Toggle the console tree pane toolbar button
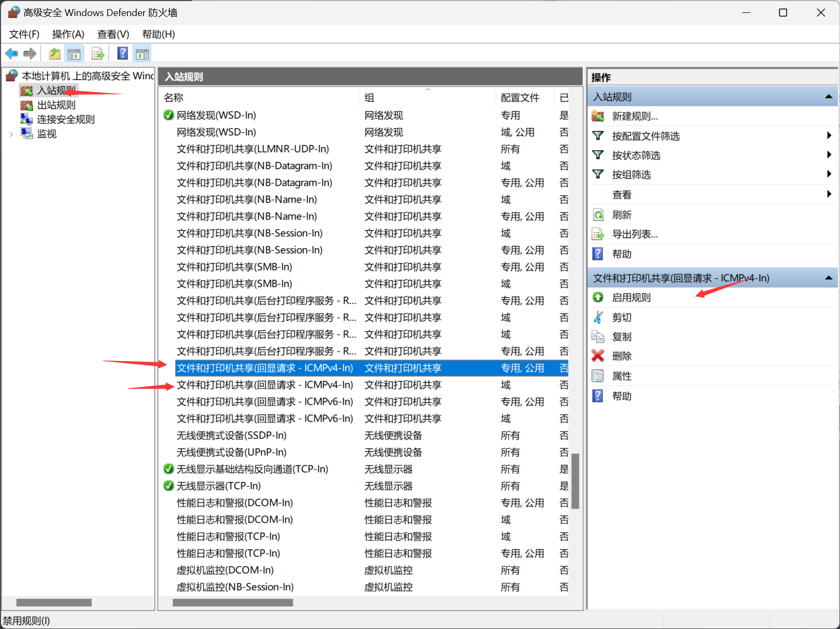The image size is (840, 629). 74,53
